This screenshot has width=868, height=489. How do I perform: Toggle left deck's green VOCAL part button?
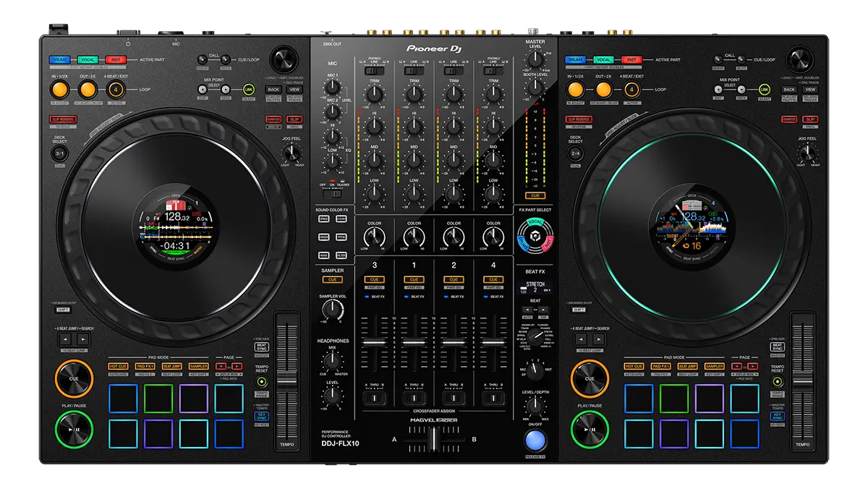87,60
